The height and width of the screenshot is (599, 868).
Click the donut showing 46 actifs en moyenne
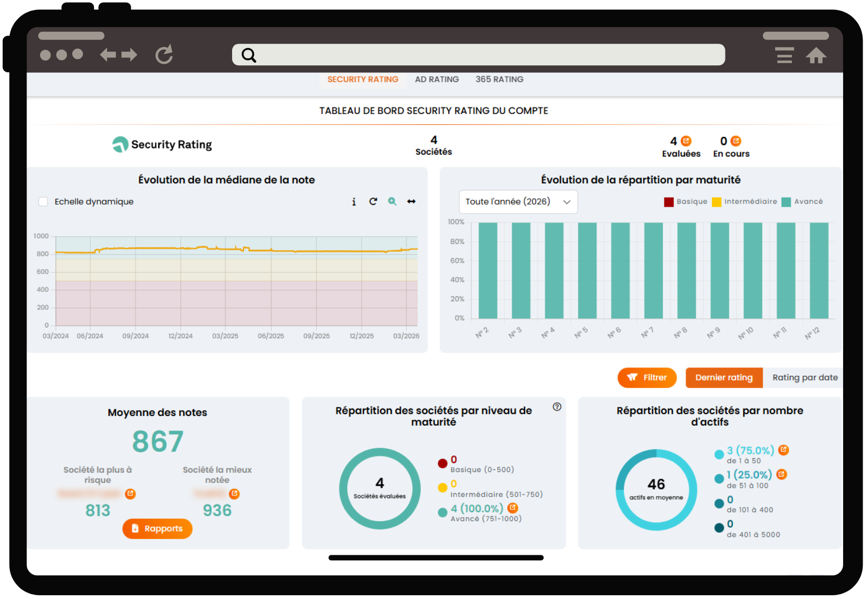(656, 489)
